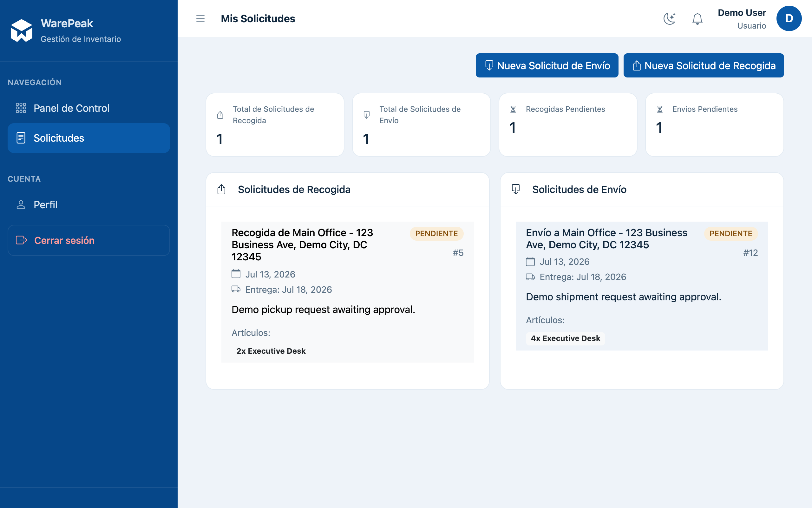Select Solicitudes in navigation
The height and width of the screenshot is (508, 812).
tap(88, 138)
